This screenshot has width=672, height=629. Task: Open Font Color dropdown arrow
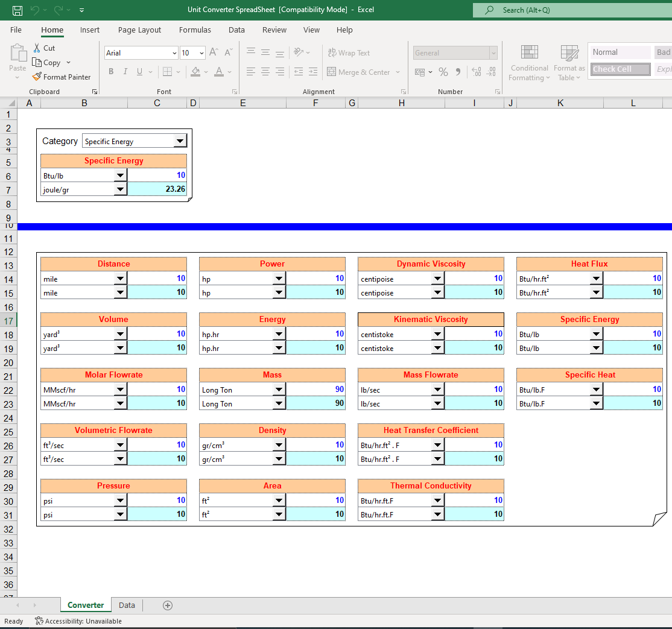pyautogui.click(x=230, y=72)
